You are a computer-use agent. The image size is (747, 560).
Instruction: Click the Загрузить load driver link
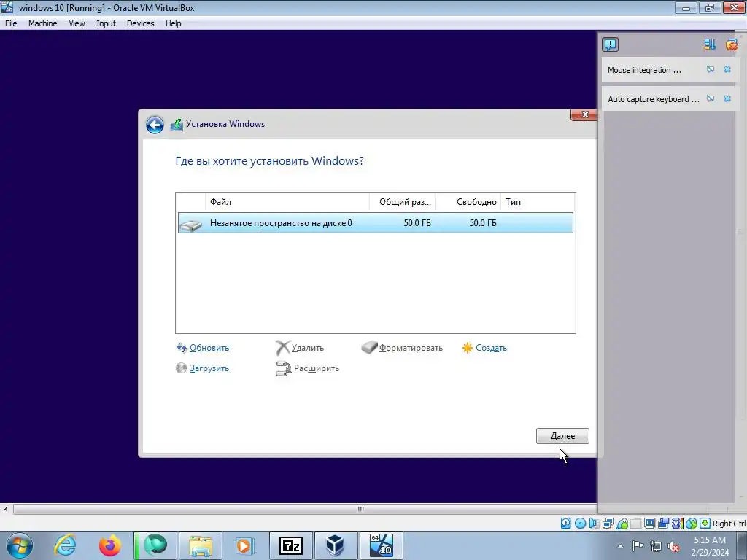[203, 368]
